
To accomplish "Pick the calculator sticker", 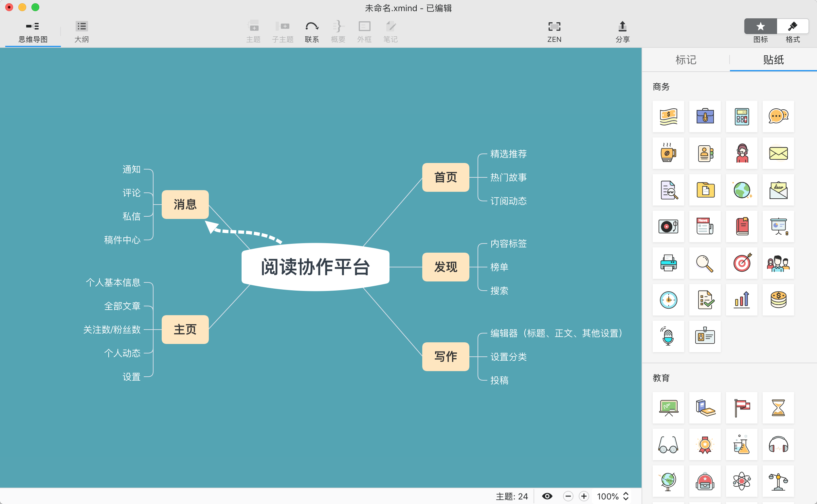I will pyautogui.click(x=742, y=117).
